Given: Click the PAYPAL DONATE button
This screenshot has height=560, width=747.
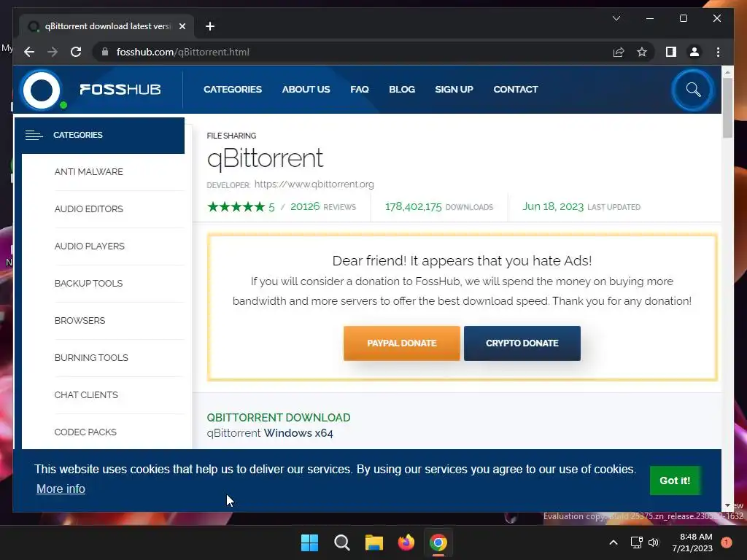Looking at the screenshot, I should point(402,343).
